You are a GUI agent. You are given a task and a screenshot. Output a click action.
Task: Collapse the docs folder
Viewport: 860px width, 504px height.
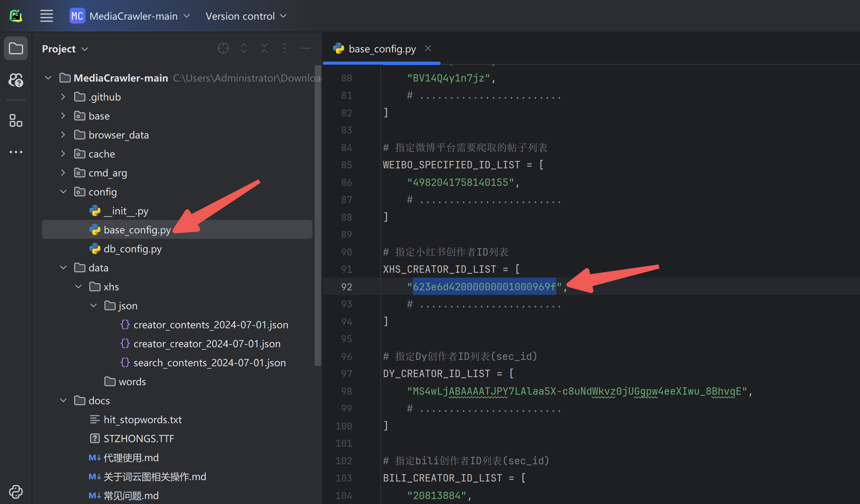(x=63, y=400)
